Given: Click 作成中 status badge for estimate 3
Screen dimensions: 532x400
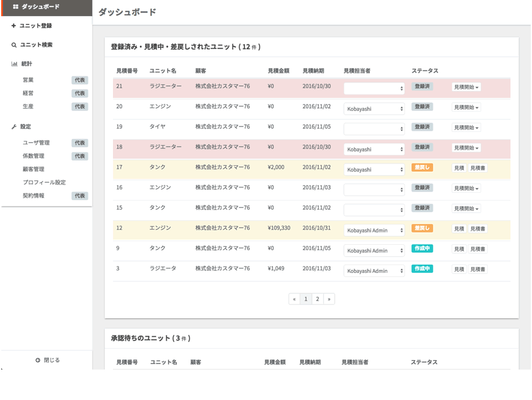Looking at the screenshot, I should tap(422, 269).
